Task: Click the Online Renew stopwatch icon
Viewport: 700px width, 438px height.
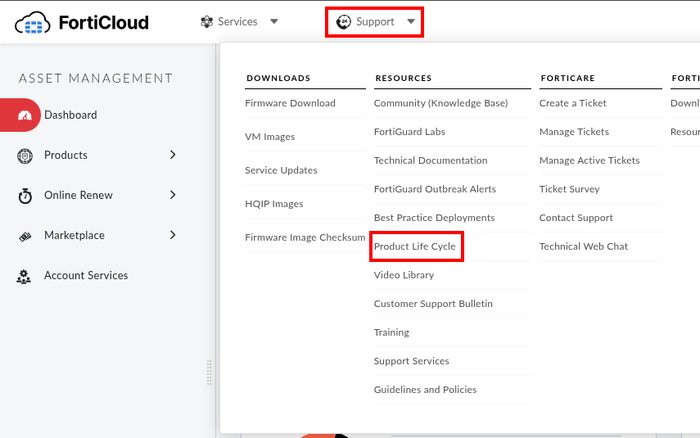Action: point(25,196)
